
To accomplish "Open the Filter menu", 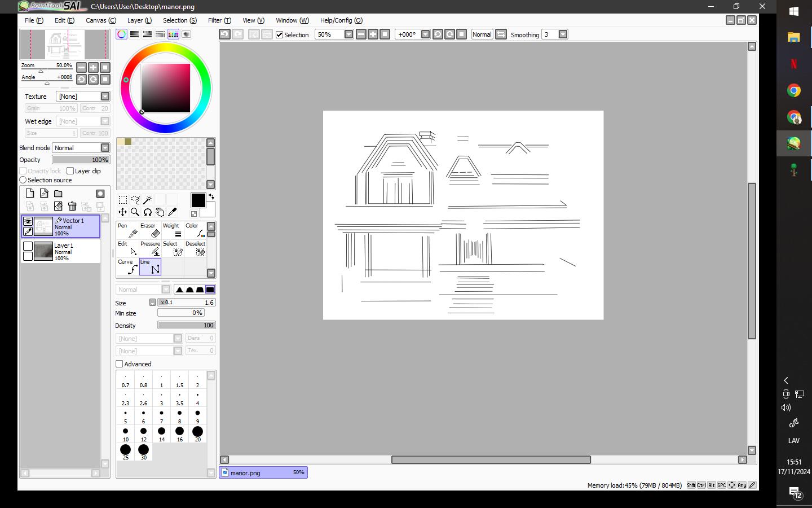I will pyautogui.click(x=219, y=20).
